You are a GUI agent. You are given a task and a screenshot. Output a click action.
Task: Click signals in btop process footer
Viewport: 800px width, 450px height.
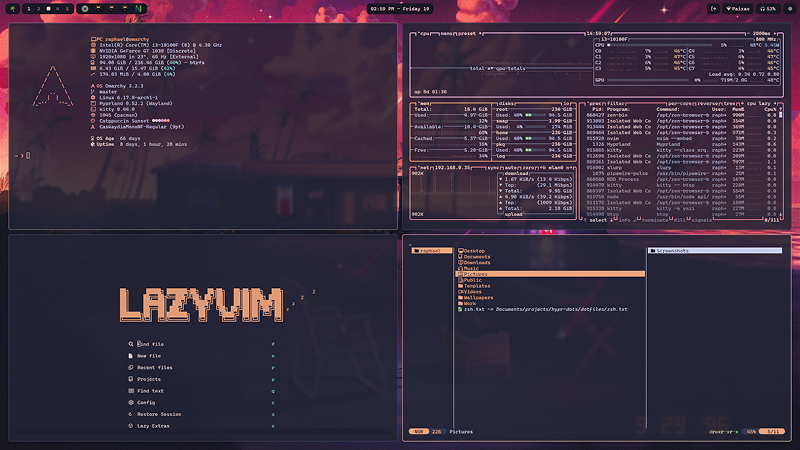click(701, 220)
